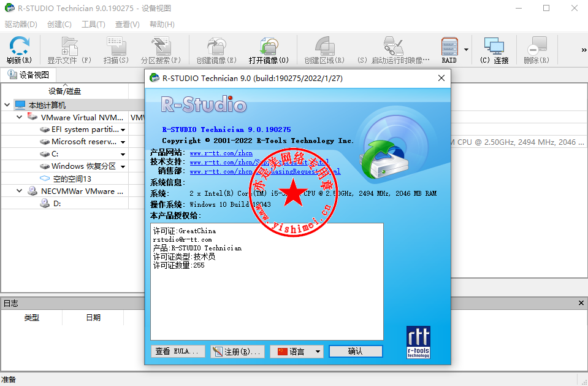Click the r-tools technology logo
The height and width of the screenshot is (386, 588).
click(418, 342)
